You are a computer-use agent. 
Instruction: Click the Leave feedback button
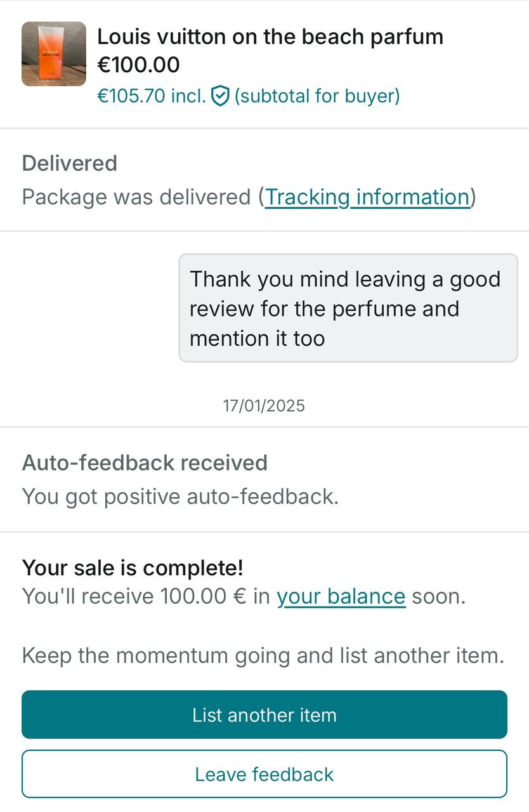click(264, 774)
